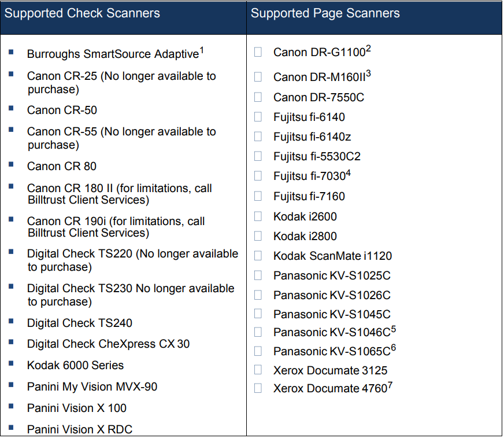Screen dimensions: 504x438
Task: Select the Kodak i2600 checkbox
Action: [258, 216]
